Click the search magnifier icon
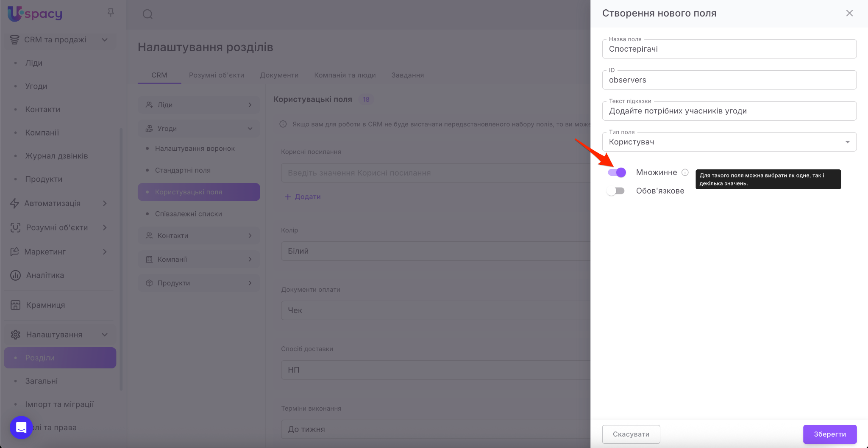This screenshot has width=868, height=448. [147, 14]
